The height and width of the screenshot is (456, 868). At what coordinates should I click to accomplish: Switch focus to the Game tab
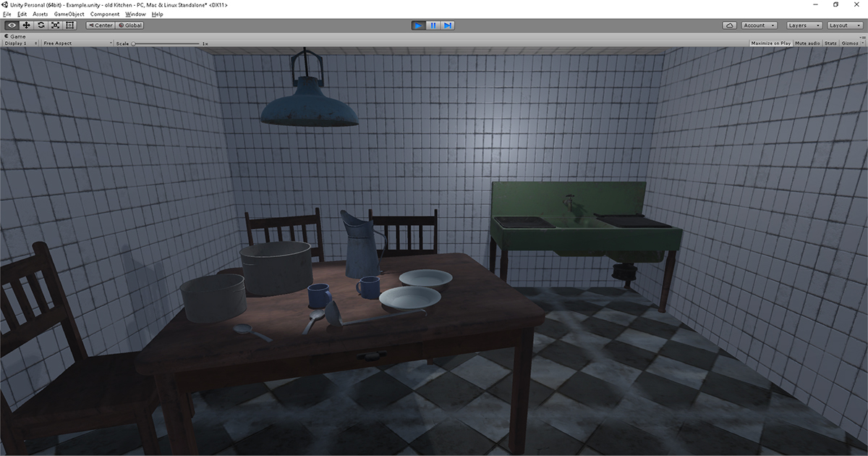click(x=15, y=35)
